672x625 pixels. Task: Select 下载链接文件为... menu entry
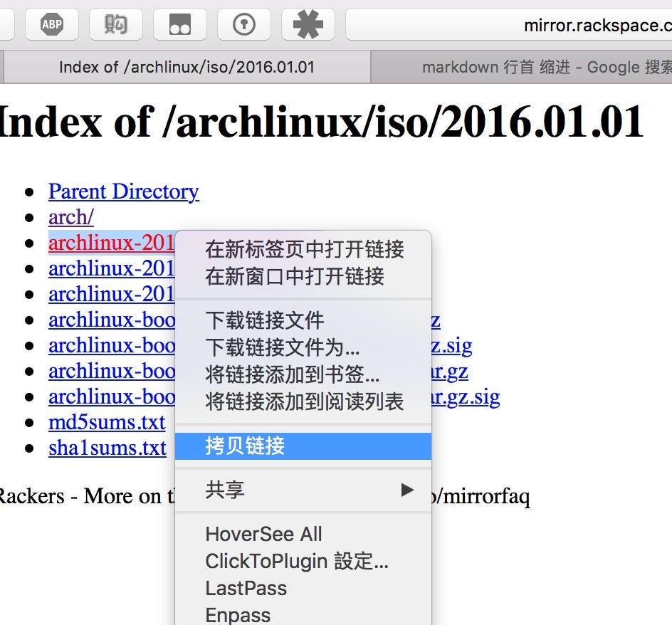click(303, 347)
